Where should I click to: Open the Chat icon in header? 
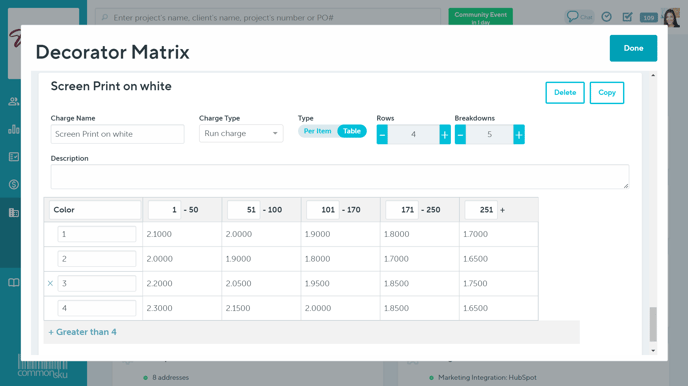coord(579,17)
